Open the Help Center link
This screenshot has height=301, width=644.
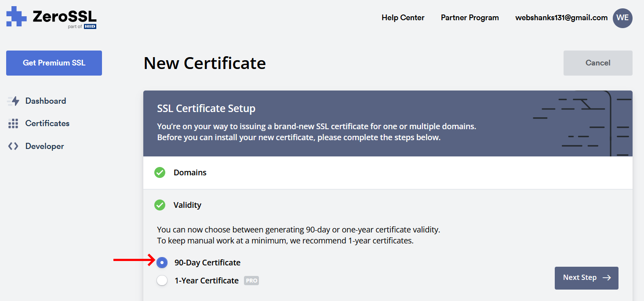[x=403, y=18]
